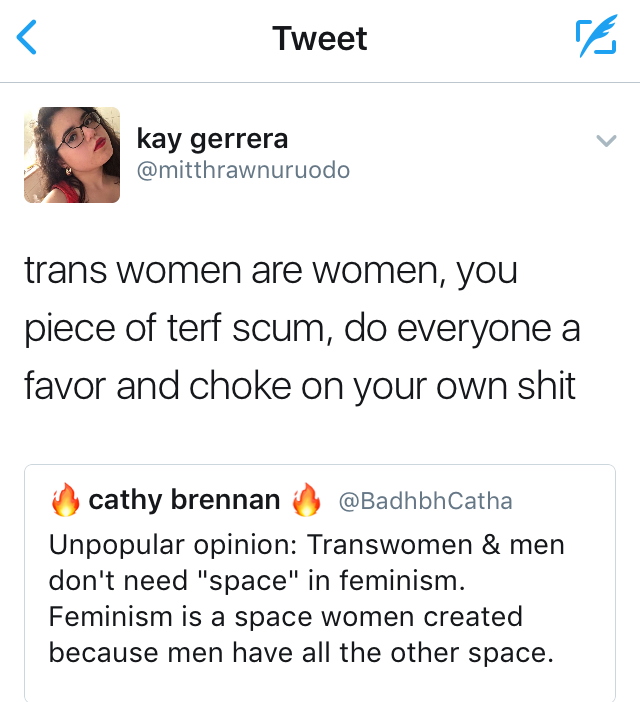This screenshot has height=702, width=640.
Task: Click the fire emoji before "cathy brennan"
Action: [65, 501]
